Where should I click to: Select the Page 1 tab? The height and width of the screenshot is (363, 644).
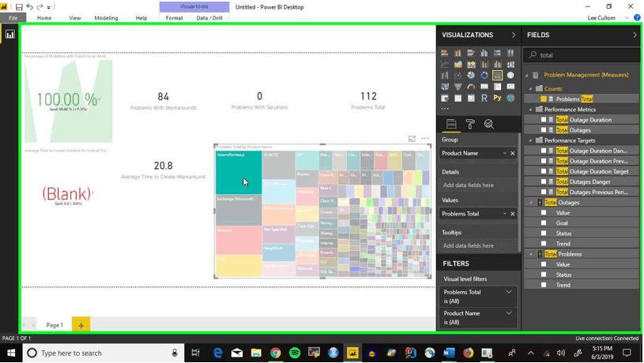pos(55,325)
